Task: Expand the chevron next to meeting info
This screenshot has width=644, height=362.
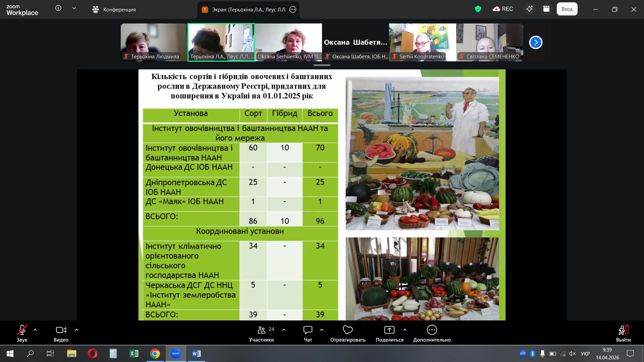Action: click(x=74, y=8)
